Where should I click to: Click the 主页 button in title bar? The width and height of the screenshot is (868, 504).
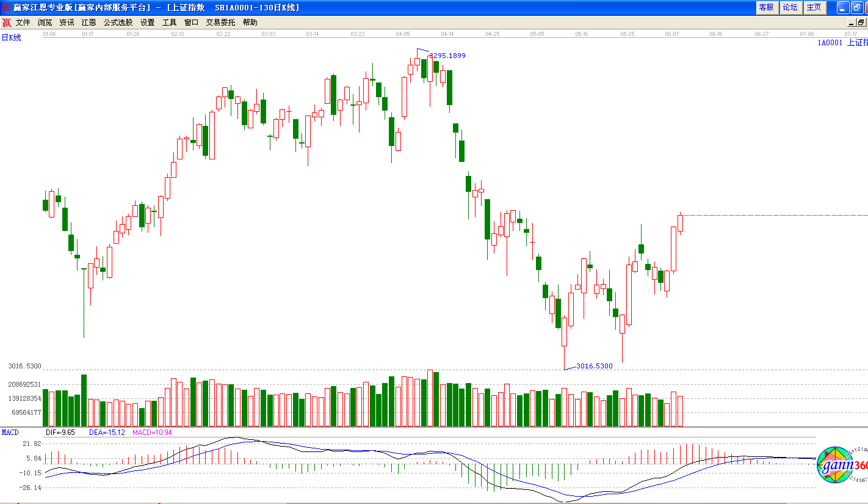[x=814, y=7]
